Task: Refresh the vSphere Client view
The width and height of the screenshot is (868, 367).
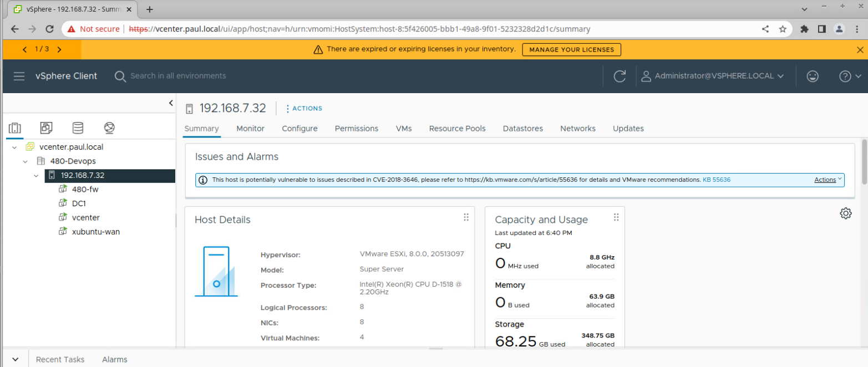Action: [620, 77]
